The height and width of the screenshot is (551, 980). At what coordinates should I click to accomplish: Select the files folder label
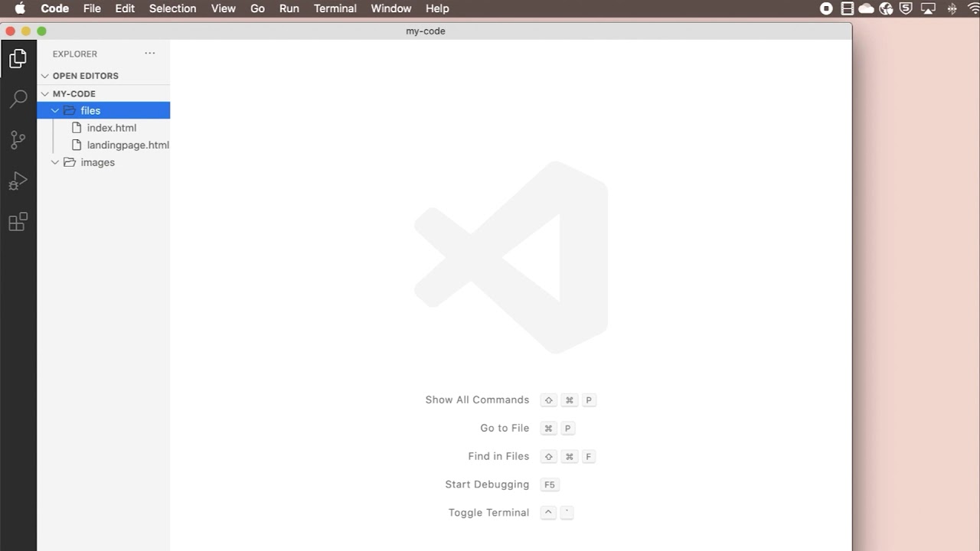click(90, 110)
